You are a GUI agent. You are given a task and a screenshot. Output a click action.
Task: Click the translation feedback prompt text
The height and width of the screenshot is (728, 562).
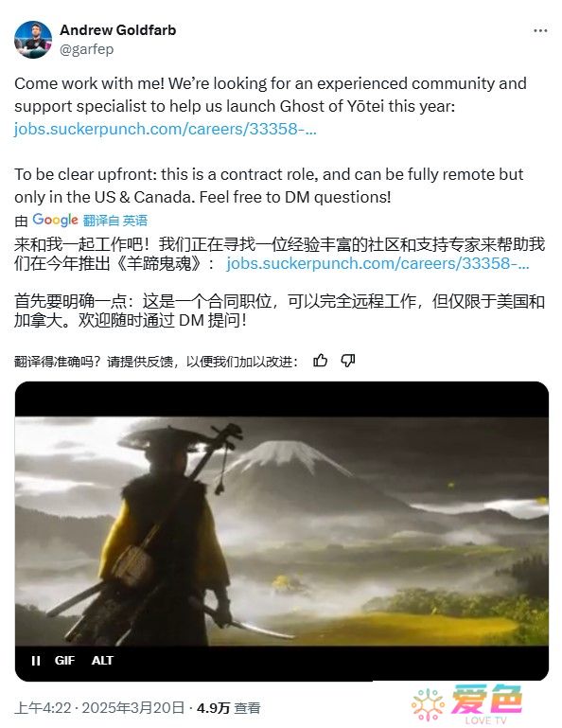pos(156,362)
